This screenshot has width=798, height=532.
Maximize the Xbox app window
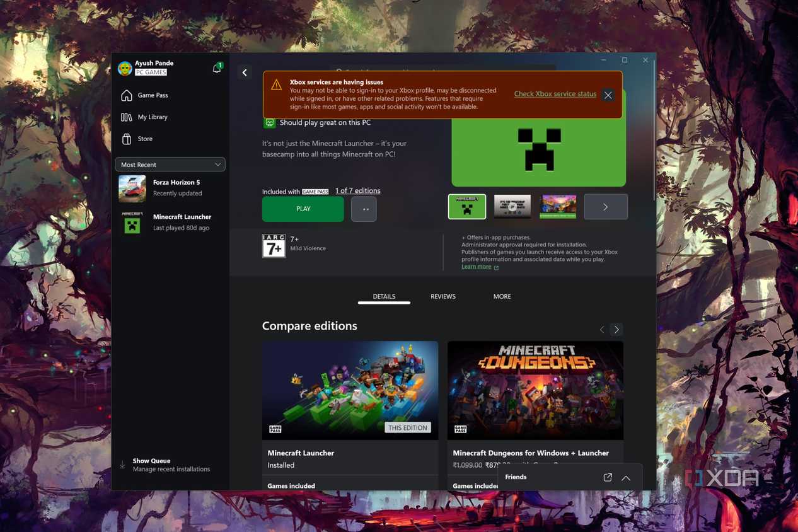tap(625, 60)
